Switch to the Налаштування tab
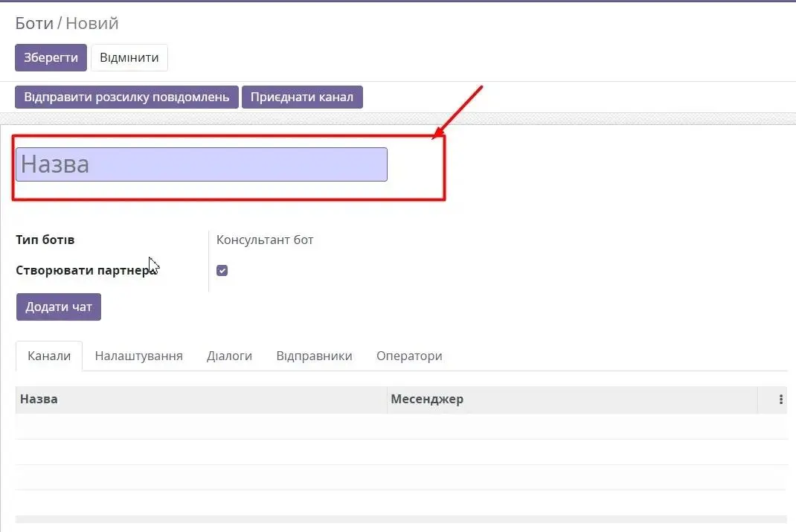The width and height of the screenshot is (796, 532). click(138, 356)
